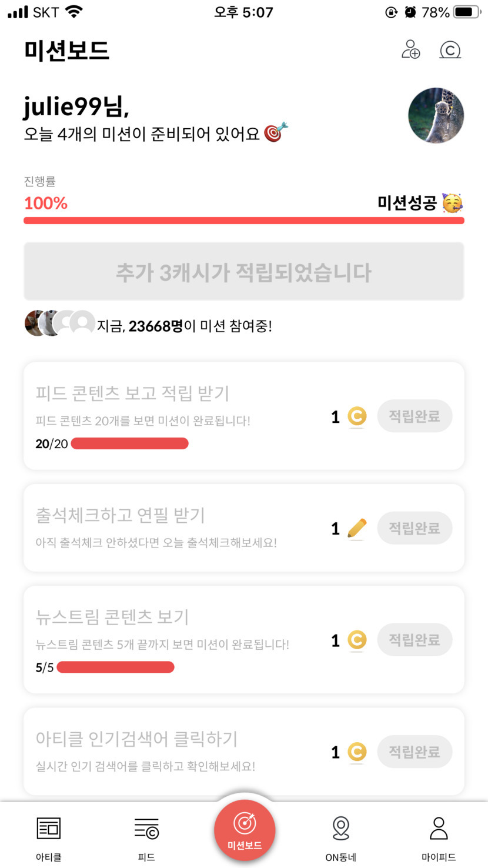
Task: Tap the '추가 3캐시가 적립되었습니다' button
Action: [x=243, y=272]
